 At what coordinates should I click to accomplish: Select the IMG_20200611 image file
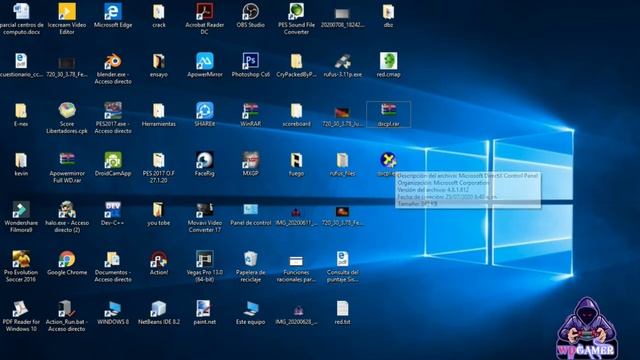(296, 216)
